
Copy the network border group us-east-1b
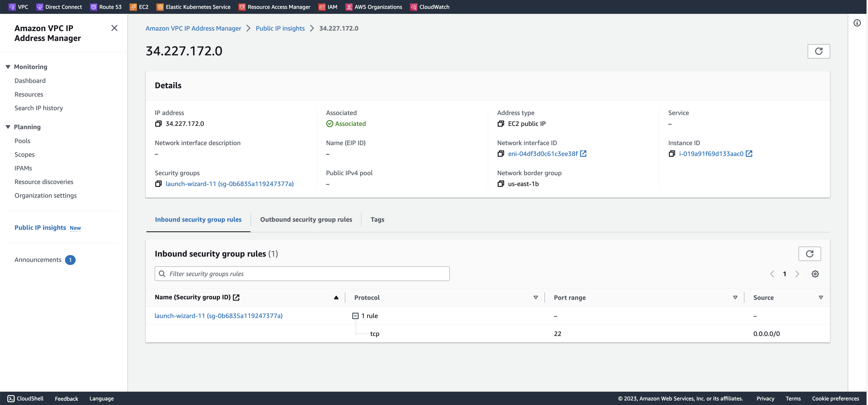point(500,184)
